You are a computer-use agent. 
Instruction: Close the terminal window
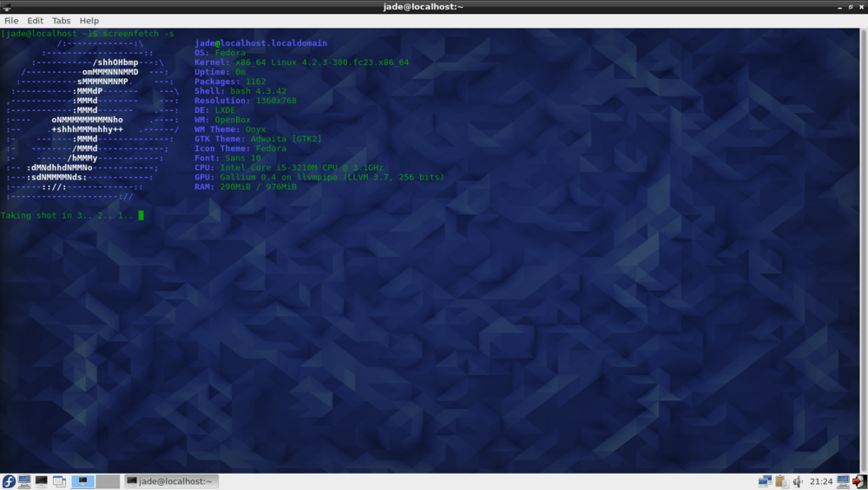861,7
